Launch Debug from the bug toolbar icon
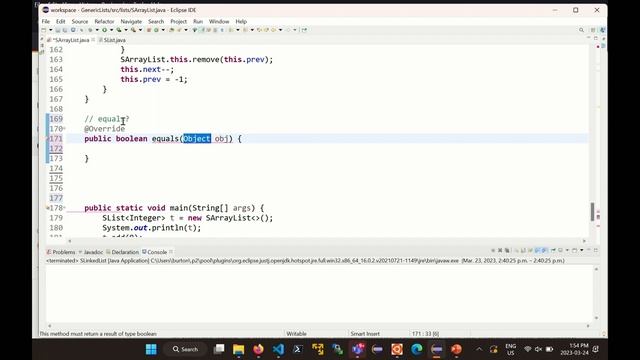The width and height of the screenshot is (640, 360). pyautogui.click(x=90, y=30)
